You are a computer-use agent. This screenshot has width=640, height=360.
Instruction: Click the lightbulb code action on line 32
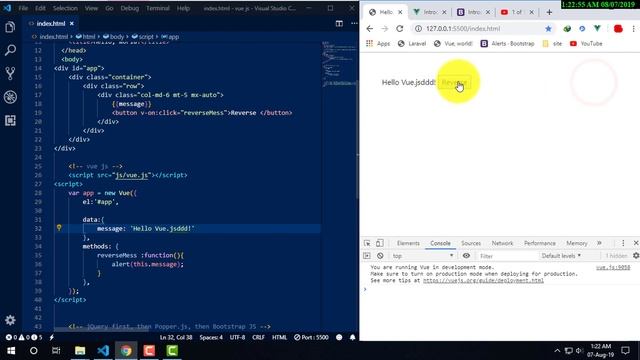point(59,228)
